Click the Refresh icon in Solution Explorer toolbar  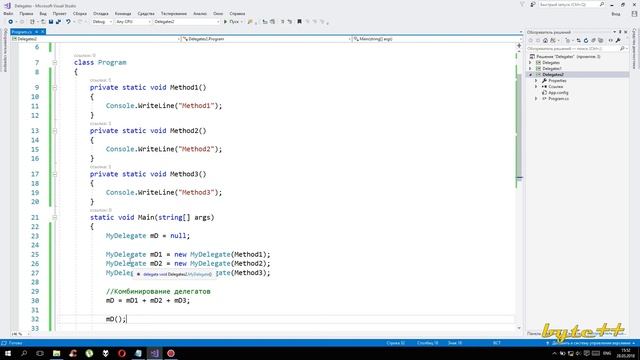coord(586,40)
